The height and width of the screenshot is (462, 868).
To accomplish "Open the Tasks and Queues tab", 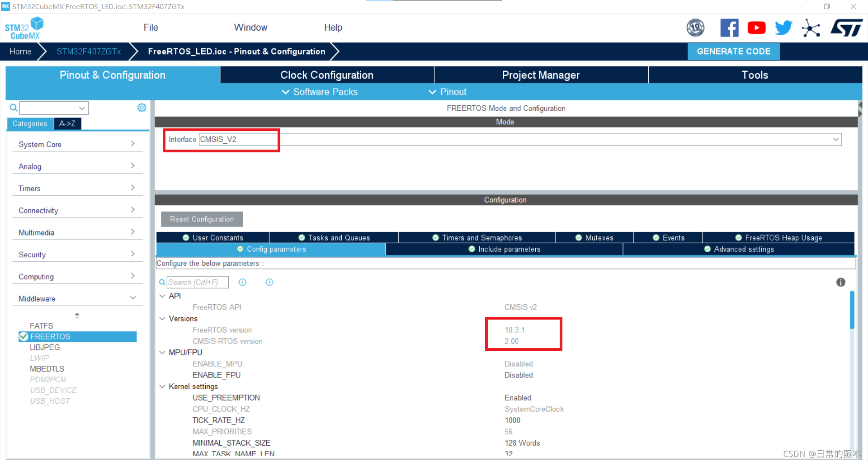I will click(x=334, y=238).
